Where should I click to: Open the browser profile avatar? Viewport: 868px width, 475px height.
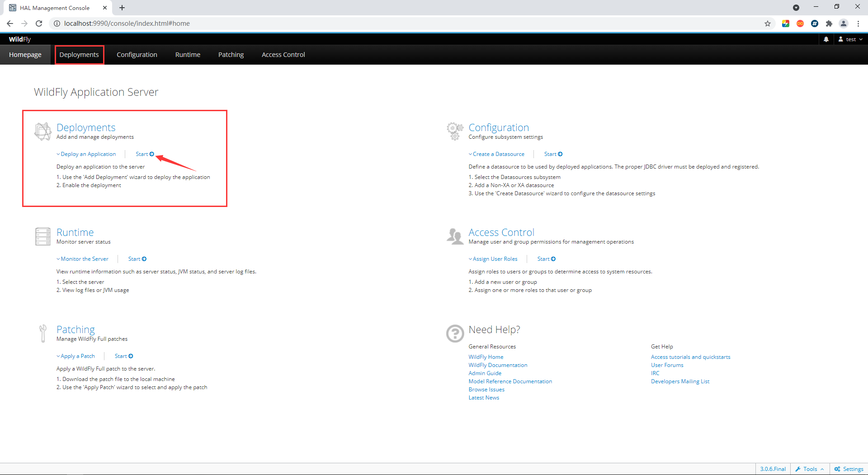pyautogui.click(x=844, y=24)
